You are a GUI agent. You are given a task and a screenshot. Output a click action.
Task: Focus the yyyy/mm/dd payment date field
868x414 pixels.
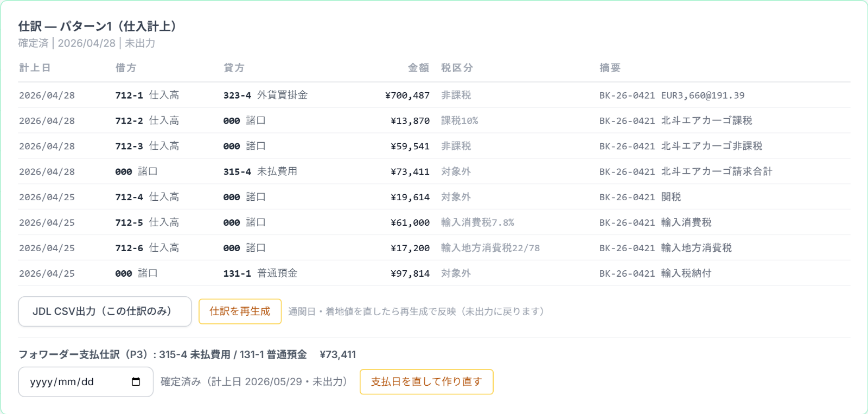[x=86, y=382]
